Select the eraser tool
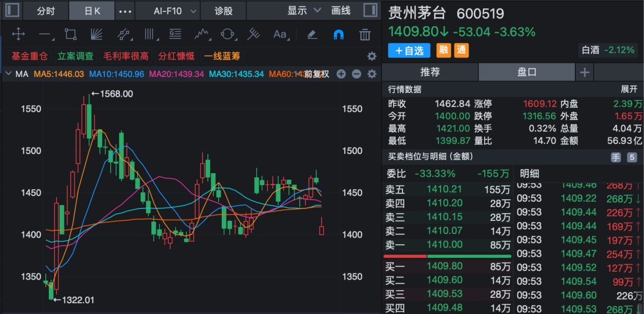 click(x=312, y=35)
